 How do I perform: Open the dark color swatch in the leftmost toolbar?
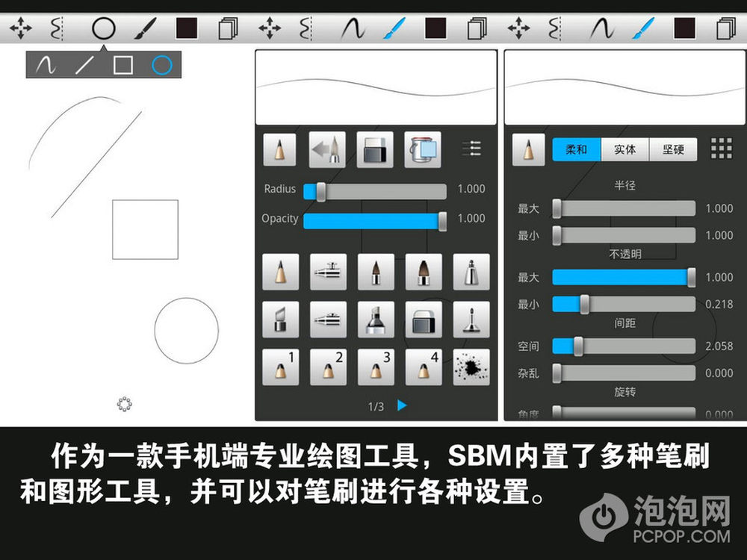pos(186,29)
